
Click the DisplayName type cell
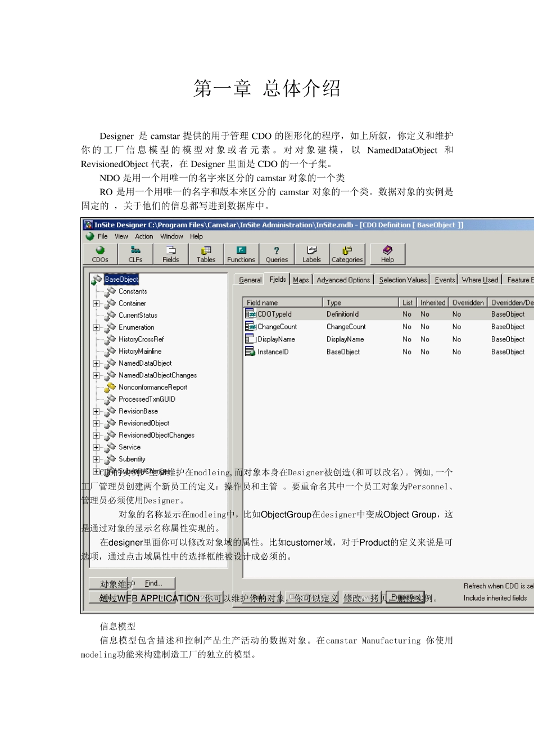[x=345, y=340]
